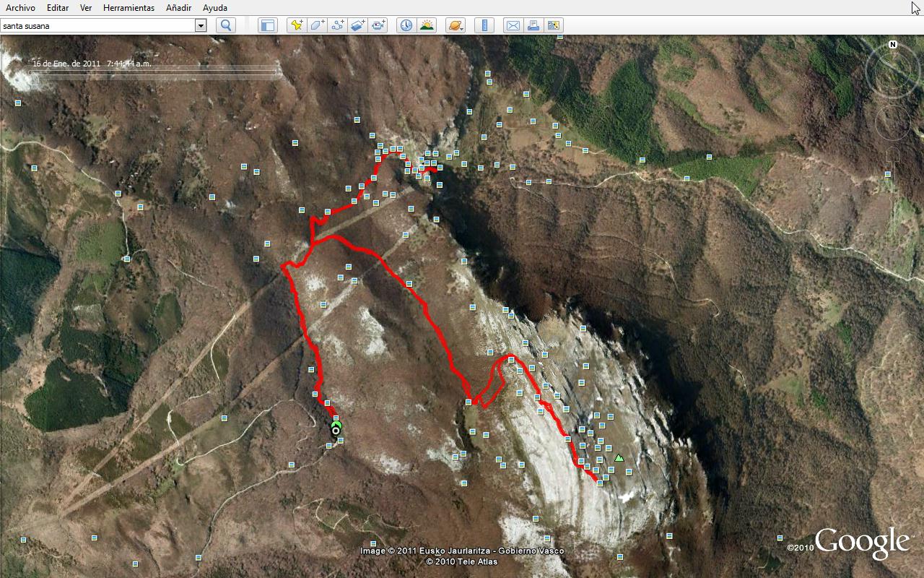Open the Herramientas menu
The image size is (924, 578).
(128, 8)
